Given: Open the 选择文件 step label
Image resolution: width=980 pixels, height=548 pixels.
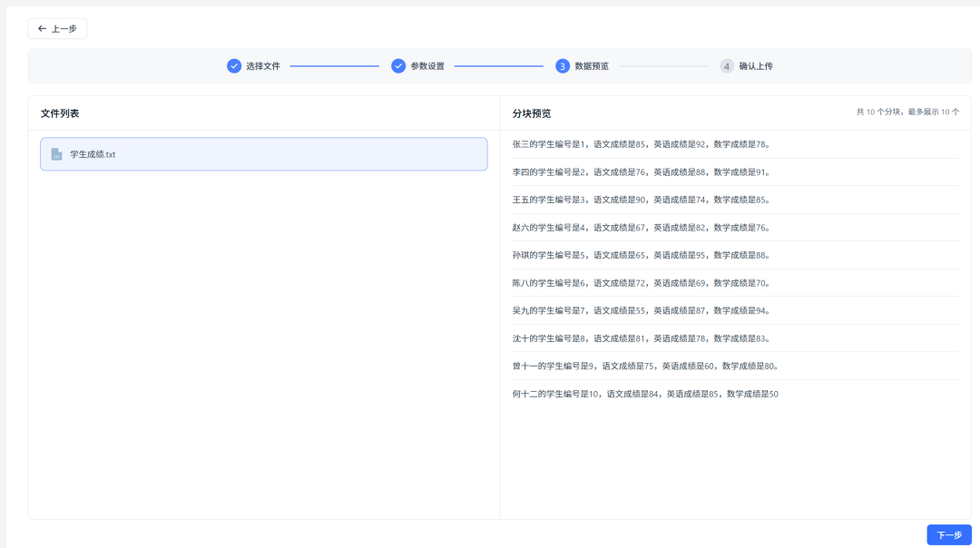Looking at the screenshot, I should tap(263, 66).
